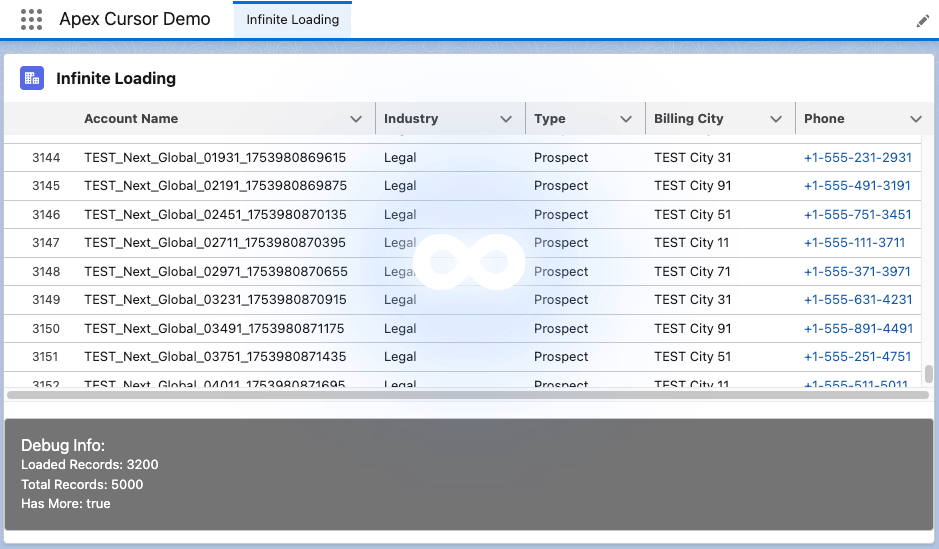Click the horizontal scrollbar under the table
Screen dimensions: 939x549
(467, 395)
